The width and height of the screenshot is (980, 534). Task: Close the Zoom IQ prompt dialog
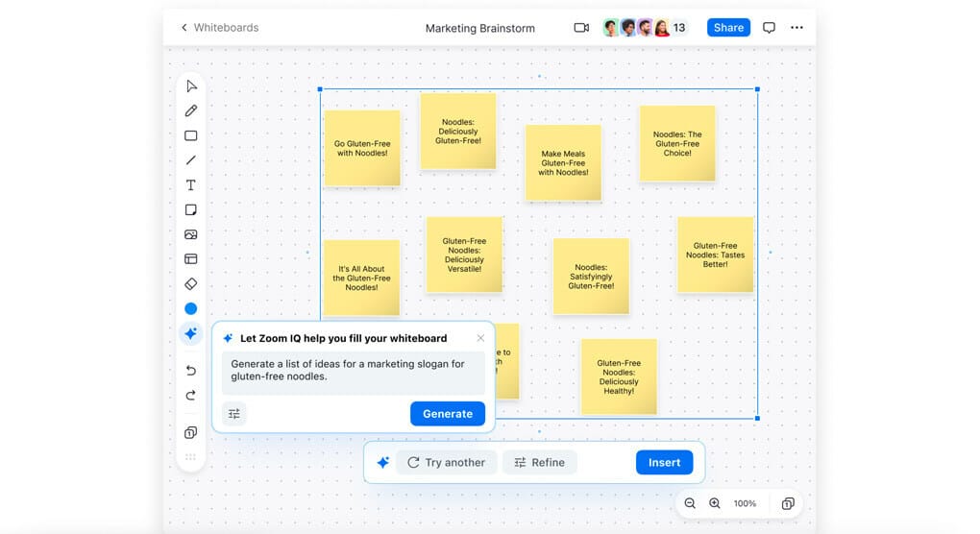(x=480, y=338)
